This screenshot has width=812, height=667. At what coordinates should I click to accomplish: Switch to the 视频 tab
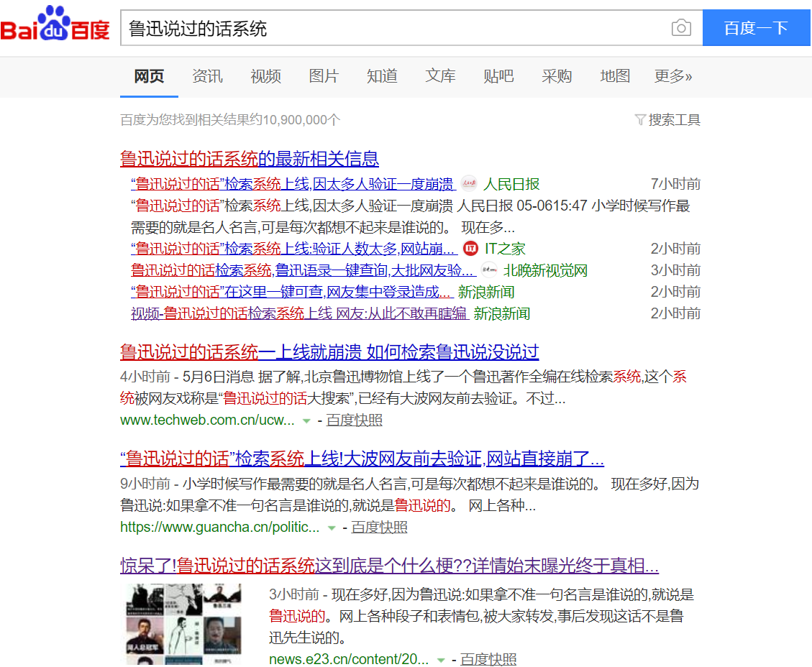[265, 77]
